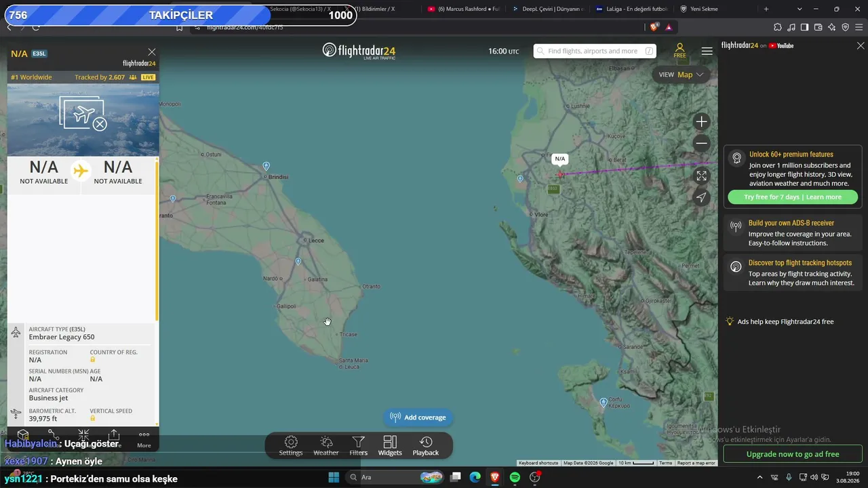The image size is (868, 488).
Task: Open map Settings
Action: pos(291,446)
